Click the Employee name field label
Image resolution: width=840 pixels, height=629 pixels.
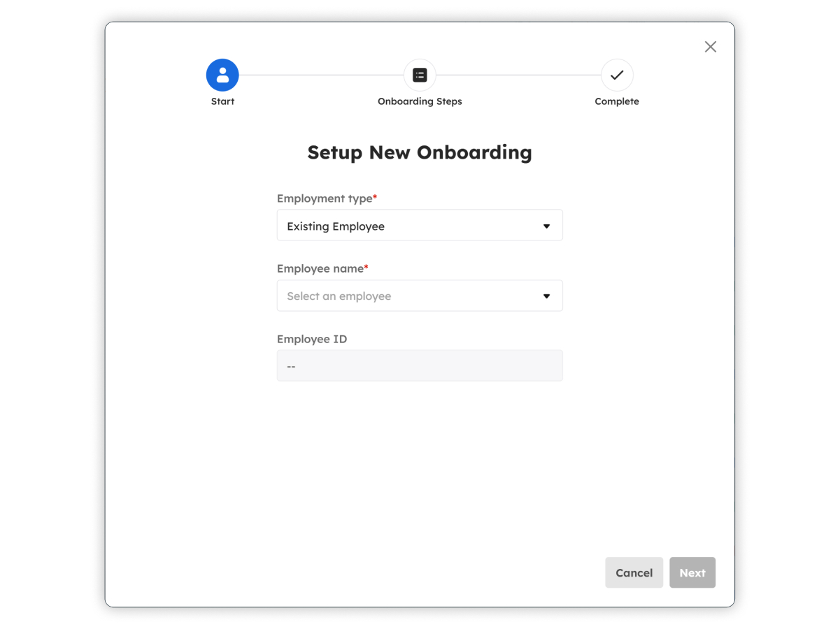tap(322, 268)
